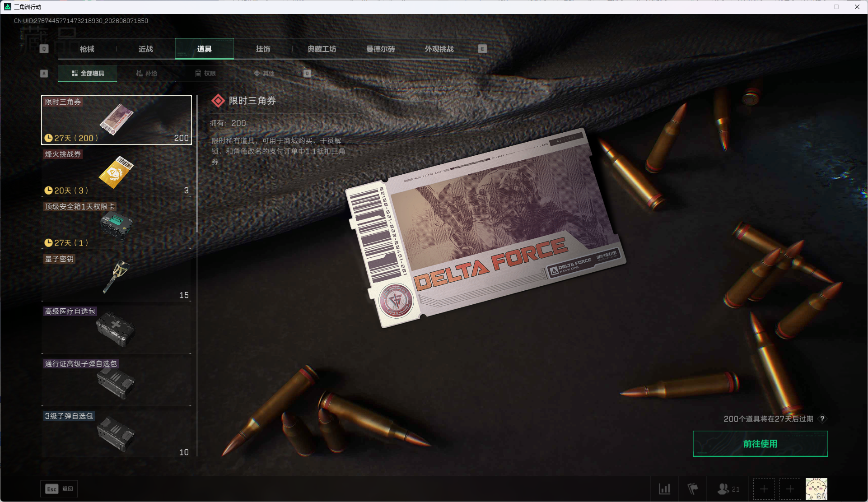Click the Delta Force ticket image
Viewport: 868px width, 502px height.
(485, 228)
